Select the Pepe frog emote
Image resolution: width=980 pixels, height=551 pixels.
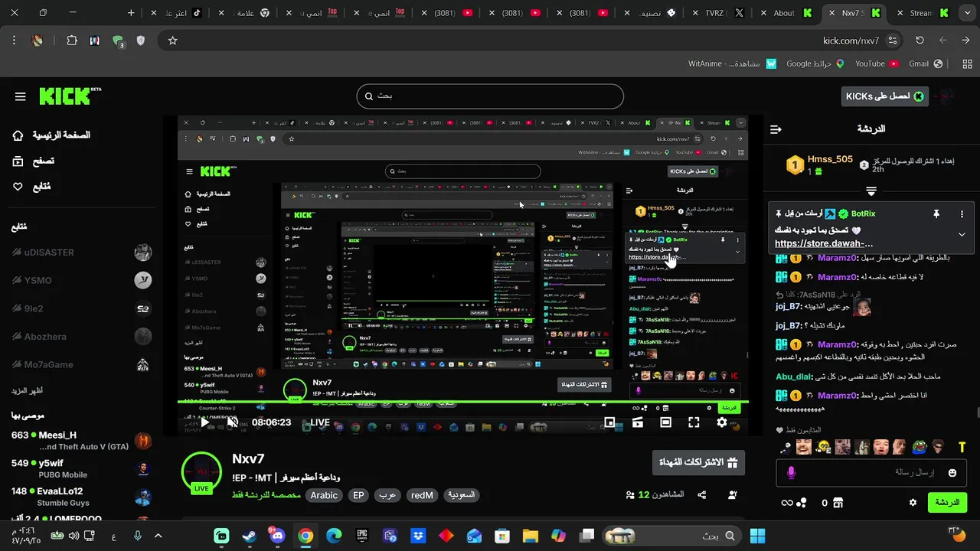click(920, 447)
